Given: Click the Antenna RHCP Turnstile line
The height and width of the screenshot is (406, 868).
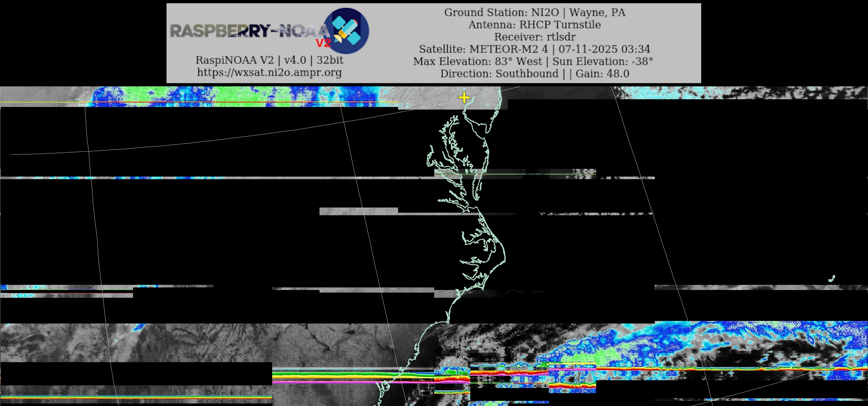Looking at the screenshot, I should click(x=534, y=24).
